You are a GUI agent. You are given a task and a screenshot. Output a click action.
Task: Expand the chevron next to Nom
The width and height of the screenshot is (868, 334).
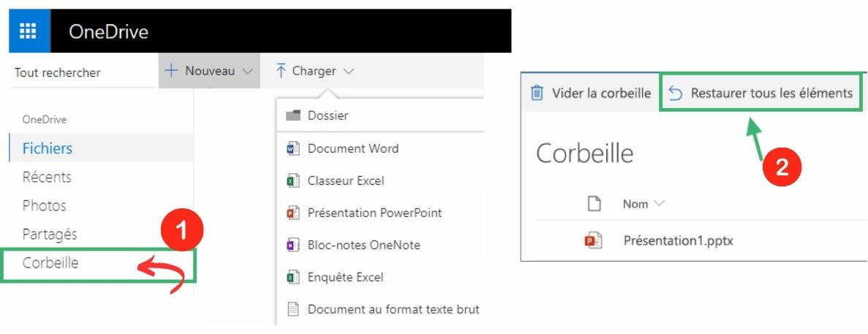tap(659, 203)
